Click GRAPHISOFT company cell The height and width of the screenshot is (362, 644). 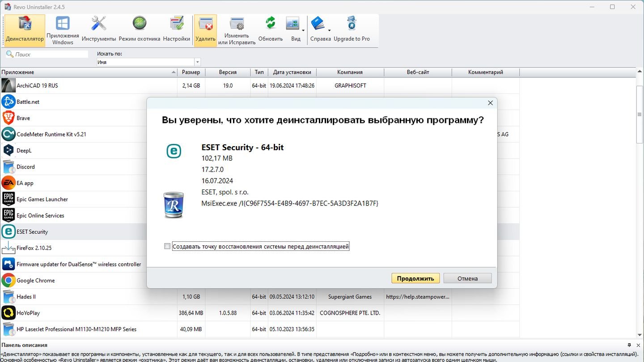(x=350, y=85)
